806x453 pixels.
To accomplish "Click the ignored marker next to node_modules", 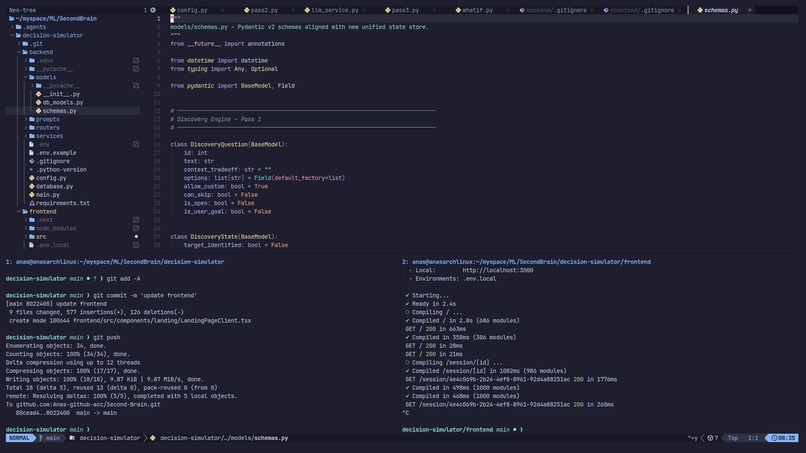I will [136, 228].
